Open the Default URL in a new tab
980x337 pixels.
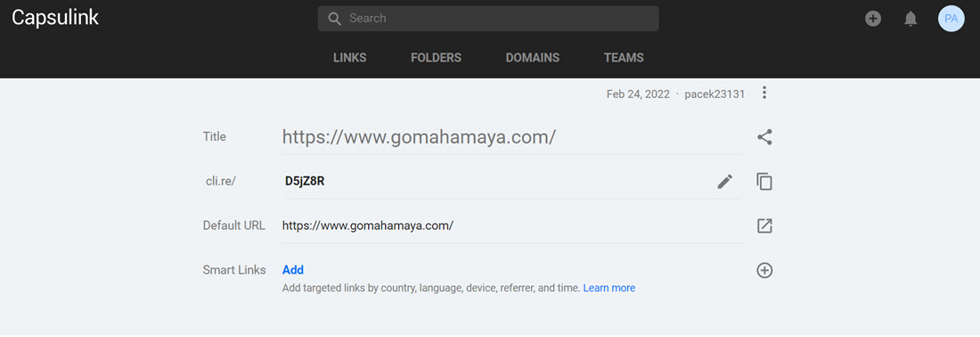click(764, 226)
